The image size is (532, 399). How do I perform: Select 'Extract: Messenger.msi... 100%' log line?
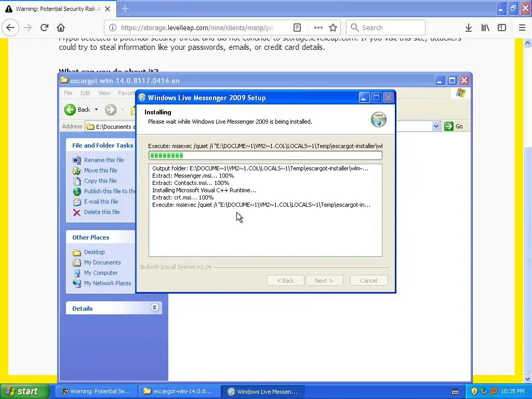pos(193,176)
